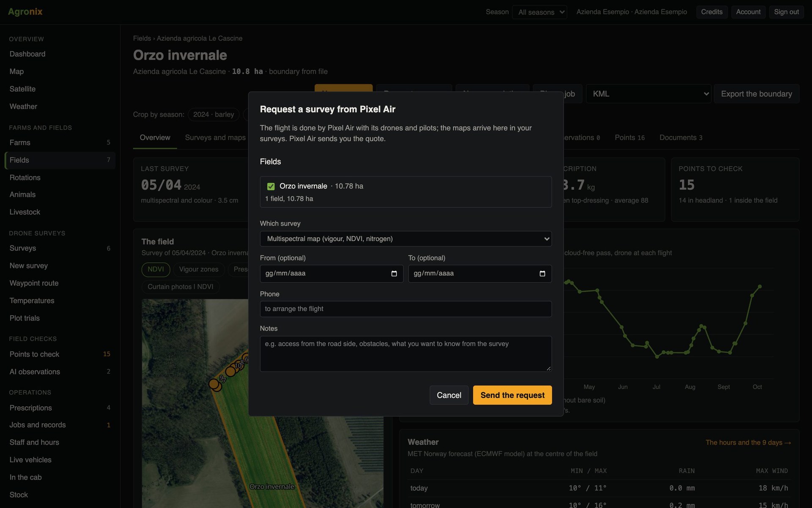Image resolution: width=812 pixels, height=508 pixels.
Task: Open the Surveys and maps tab
Action: (x=215, y=138)
